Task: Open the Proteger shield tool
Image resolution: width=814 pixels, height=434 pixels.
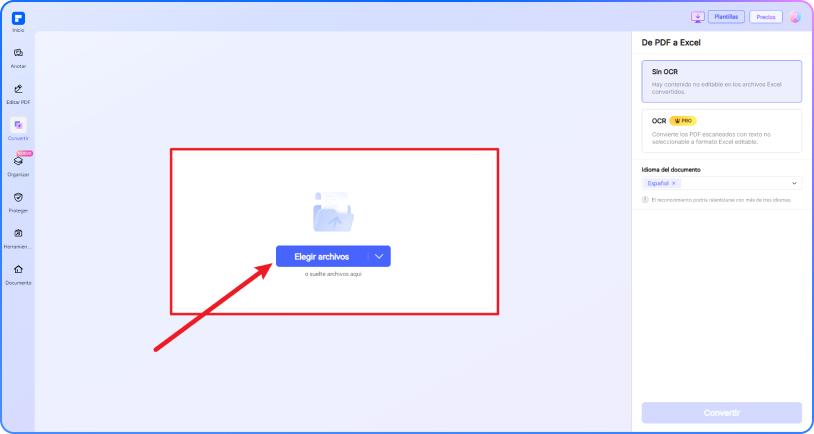Action: tap(18, 197)
